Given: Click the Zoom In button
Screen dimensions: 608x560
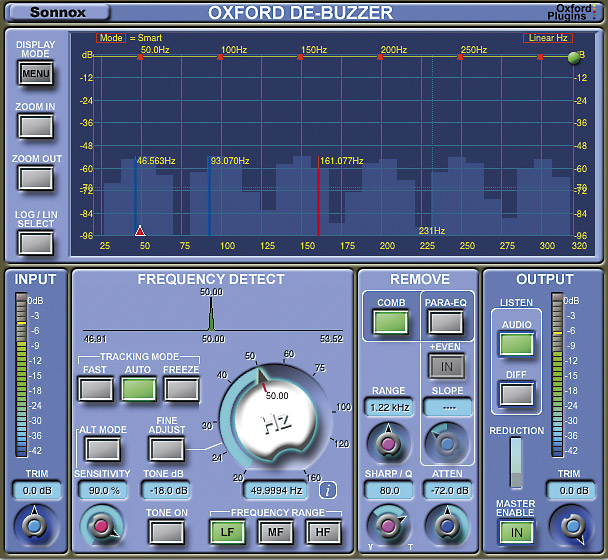Looking at the screenshot, I should pos(35,126).
